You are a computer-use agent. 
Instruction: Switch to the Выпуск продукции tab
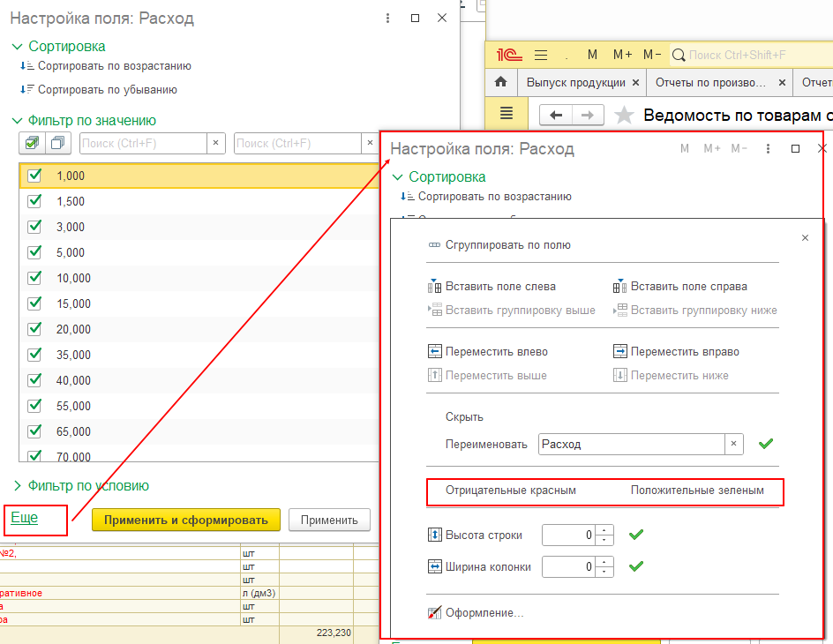point(576,82)
